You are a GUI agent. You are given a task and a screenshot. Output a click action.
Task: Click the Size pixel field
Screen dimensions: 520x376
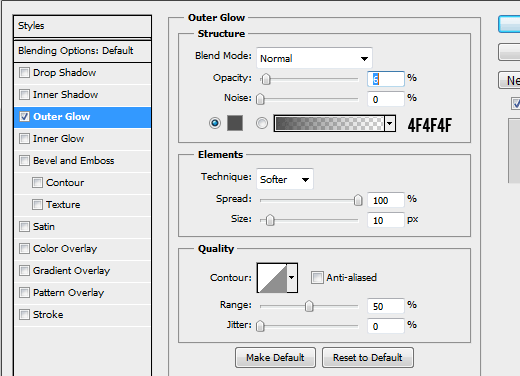click(386, 220)
